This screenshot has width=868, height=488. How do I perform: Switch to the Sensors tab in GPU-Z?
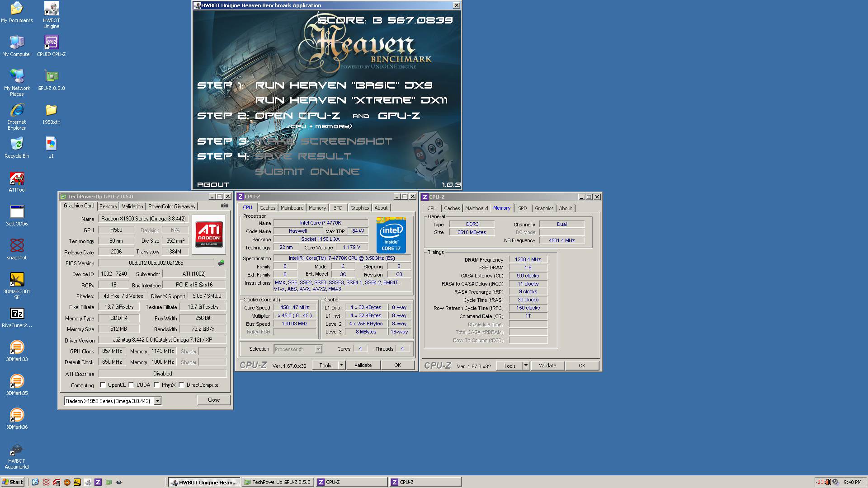tap(108, 206)
